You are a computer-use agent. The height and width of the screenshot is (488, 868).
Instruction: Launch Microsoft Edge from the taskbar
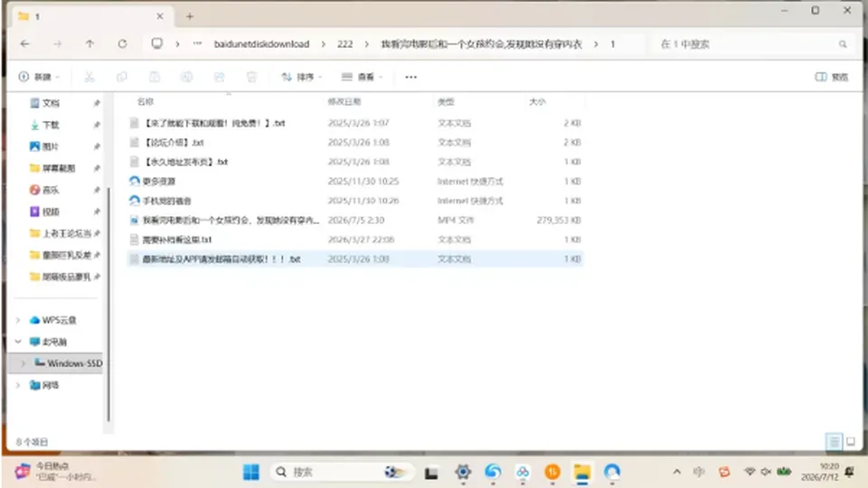pos(493,472)
